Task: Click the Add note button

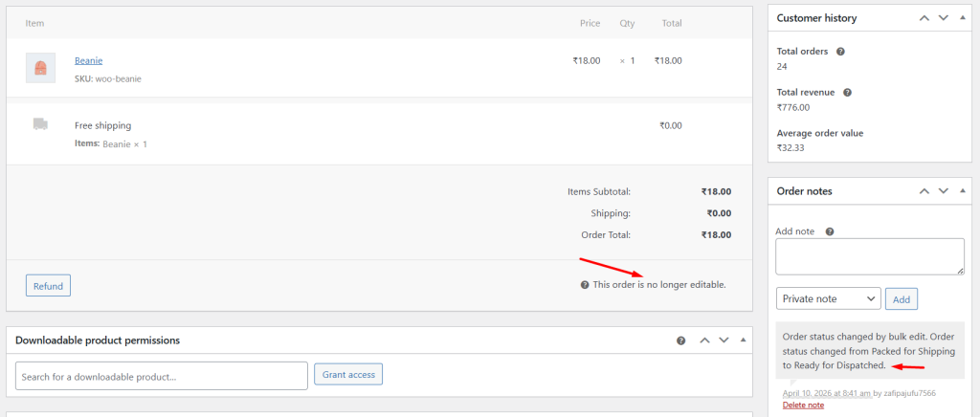Action: coord(901,299)
